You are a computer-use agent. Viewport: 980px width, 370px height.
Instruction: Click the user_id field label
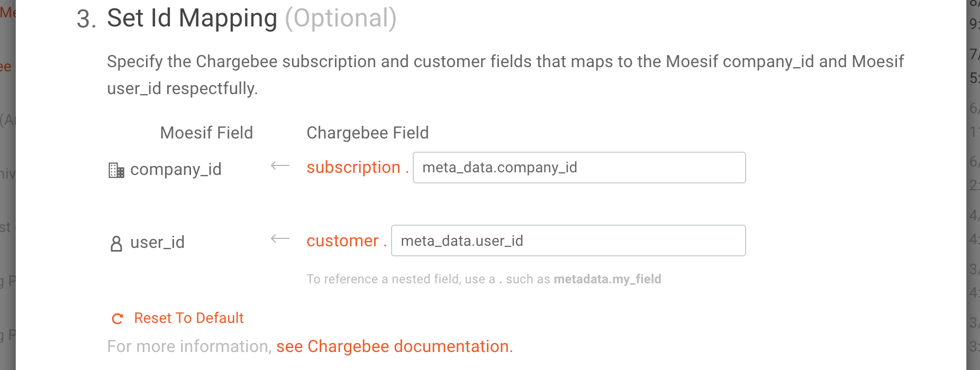coord(157,243)
